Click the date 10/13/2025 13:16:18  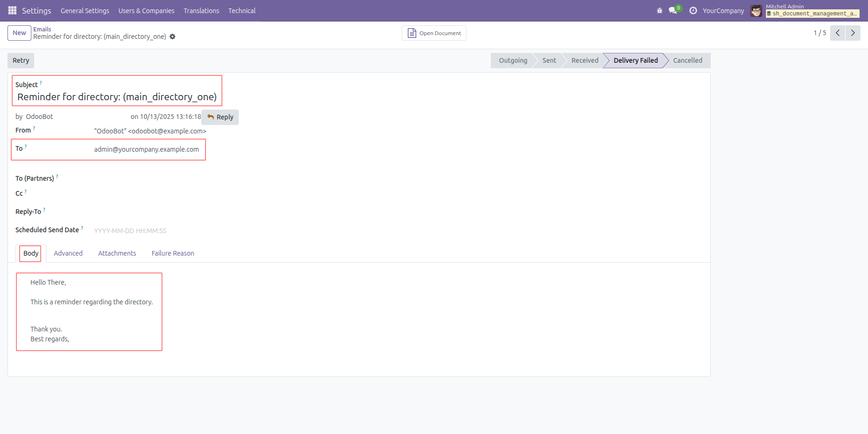click(x=170, y=117)
